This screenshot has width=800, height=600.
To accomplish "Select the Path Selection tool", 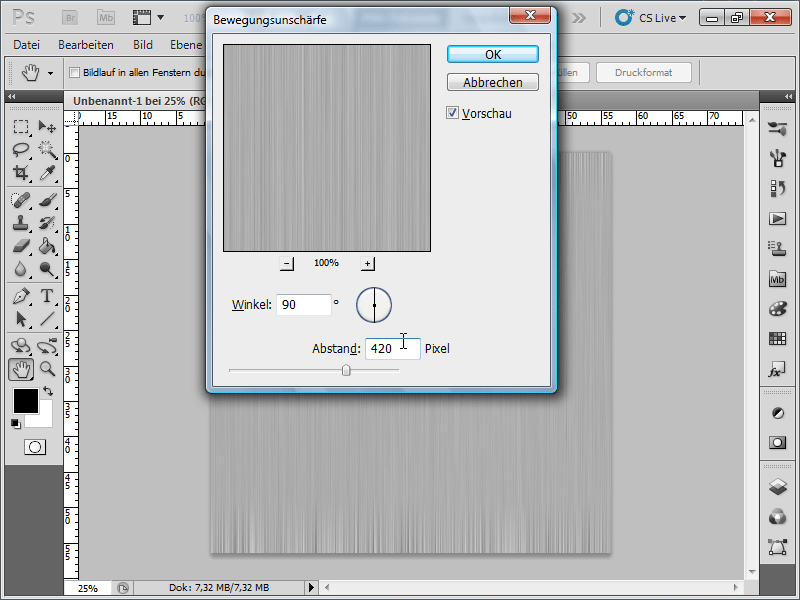I will pos(21,319).
